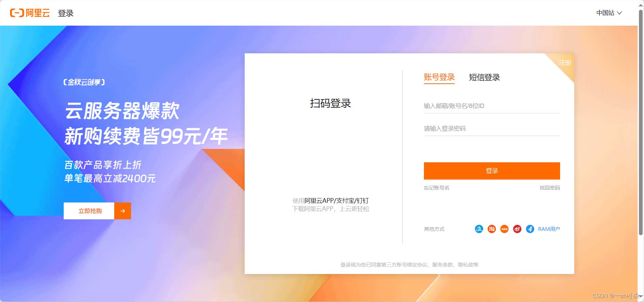Click the page's vertical scrollbar
This screenshot has width=644, height=302.
pos(641,121)
